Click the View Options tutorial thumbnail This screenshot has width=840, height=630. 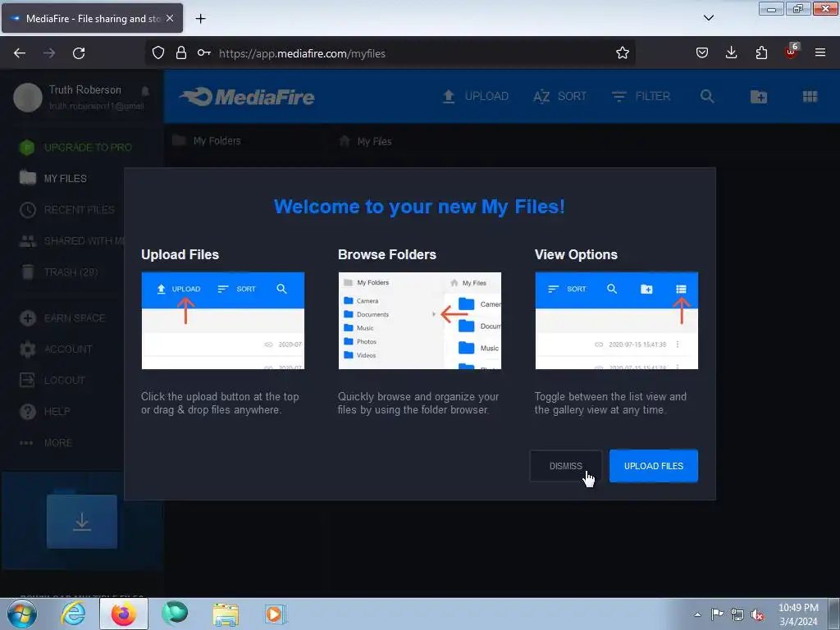pyautogui.click(x=616, y=321)
